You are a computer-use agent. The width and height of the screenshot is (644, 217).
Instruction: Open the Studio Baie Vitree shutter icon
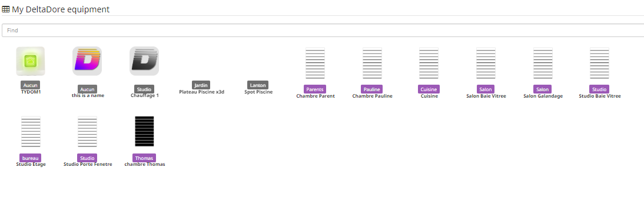(600, 64)
